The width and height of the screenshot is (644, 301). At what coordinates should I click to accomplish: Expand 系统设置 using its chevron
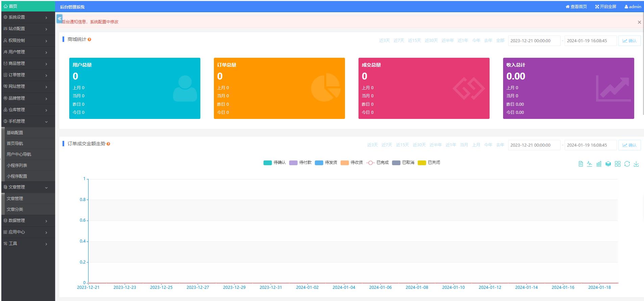(46, 18)
